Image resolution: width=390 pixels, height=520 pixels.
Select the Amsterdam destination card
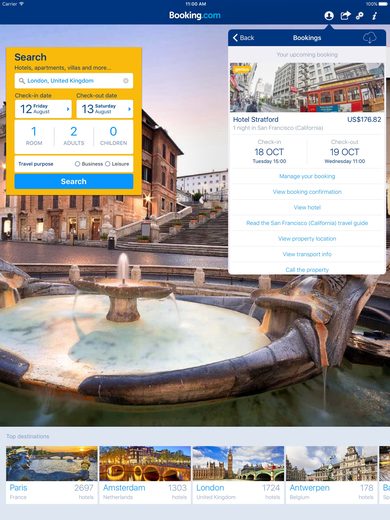pyautogui.click(x=145, y=475)
